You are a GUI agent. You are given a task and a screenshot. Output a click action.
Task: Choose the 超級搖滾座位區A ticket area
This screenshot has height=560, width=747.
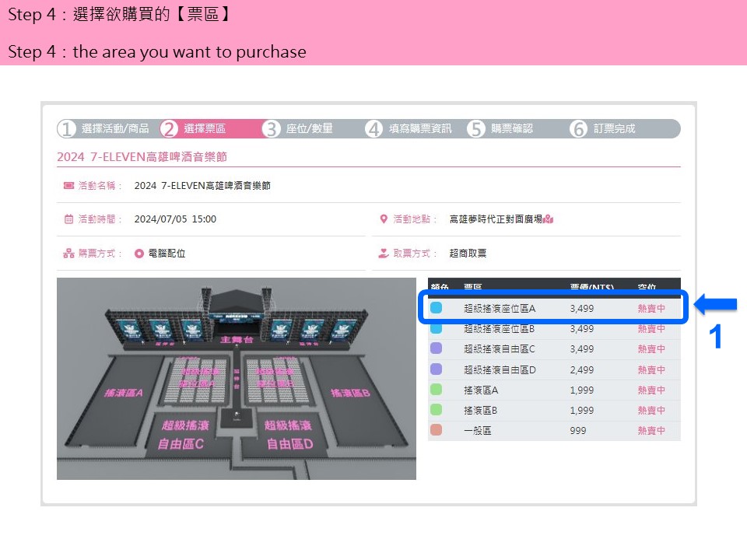click(x=500, y=309)
